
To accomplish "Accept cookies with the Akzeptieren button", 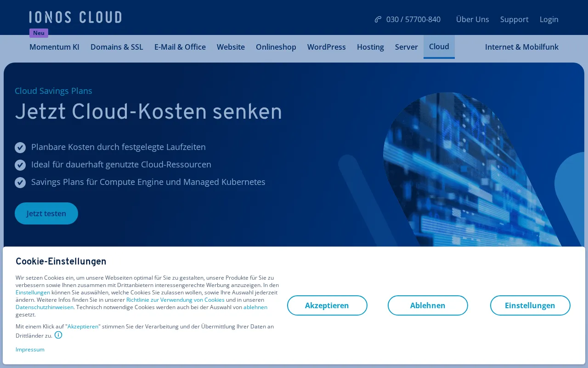I will pyautogui.click(x=327, y=305).
